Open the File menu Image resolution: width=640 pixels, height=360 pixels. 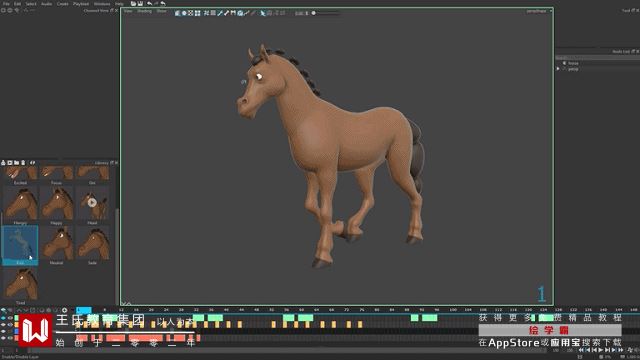[x=6, y=4]
